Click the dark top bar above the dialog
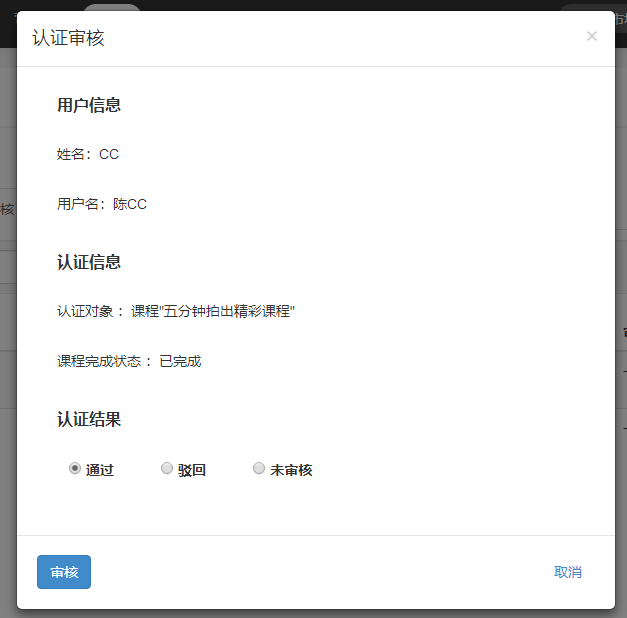 [x=300, y=5]
